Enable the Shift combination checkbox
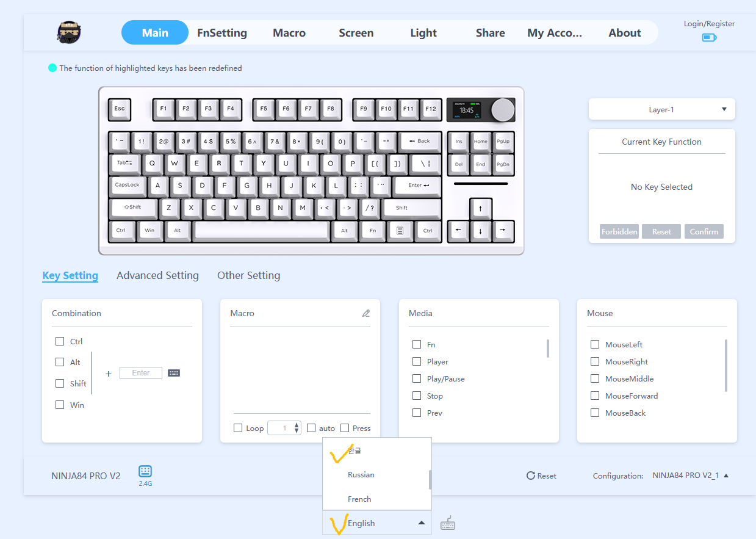Viewport: 756px width, 539px height. pyautogui.click(x=60, y=383)
